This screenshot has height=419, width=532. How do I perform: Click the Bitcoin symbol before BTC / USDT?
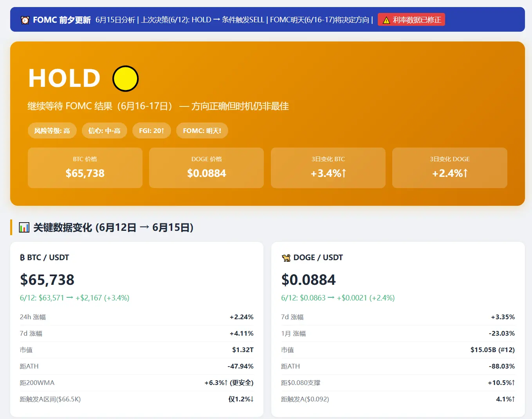tap(22, 257)
